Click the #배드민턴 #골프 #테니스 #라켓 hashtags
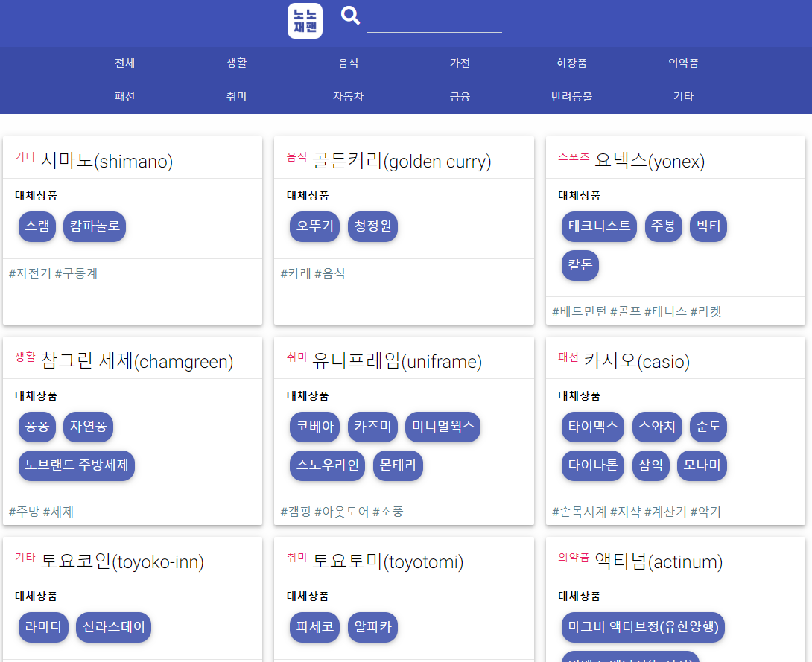Screen dimensions: 812x662 click(636, 311)
